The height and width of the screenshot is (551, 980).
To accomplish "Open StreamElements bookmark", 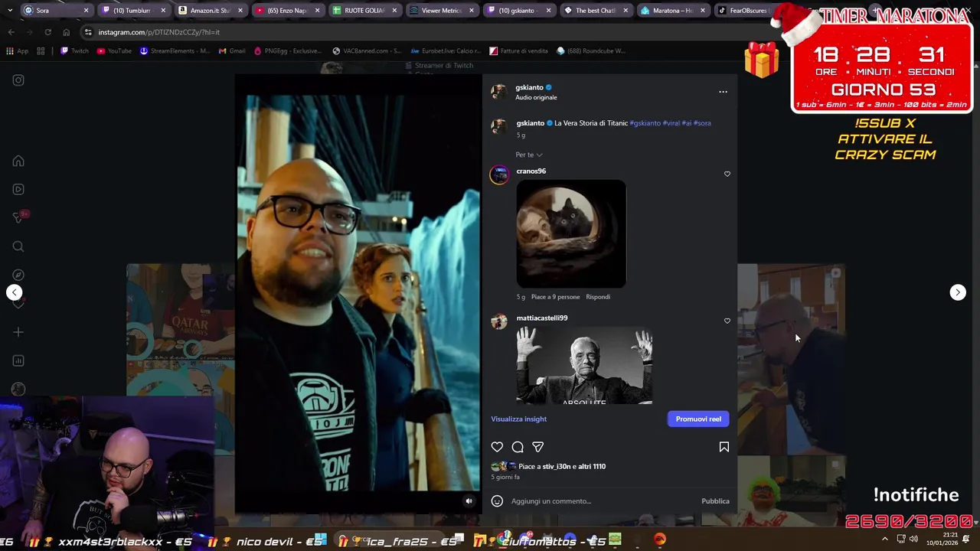I will 174,51.
